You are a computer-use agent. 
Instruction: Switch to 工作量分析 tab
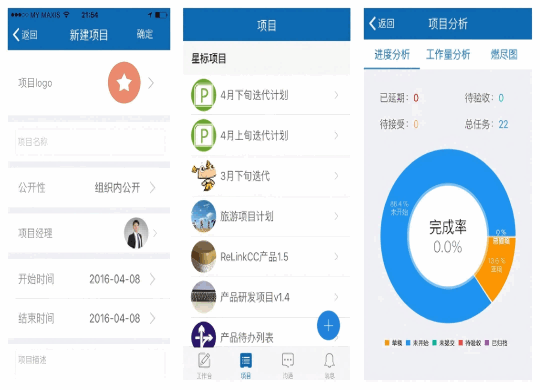pyautogui.click(x=448, y=54)
